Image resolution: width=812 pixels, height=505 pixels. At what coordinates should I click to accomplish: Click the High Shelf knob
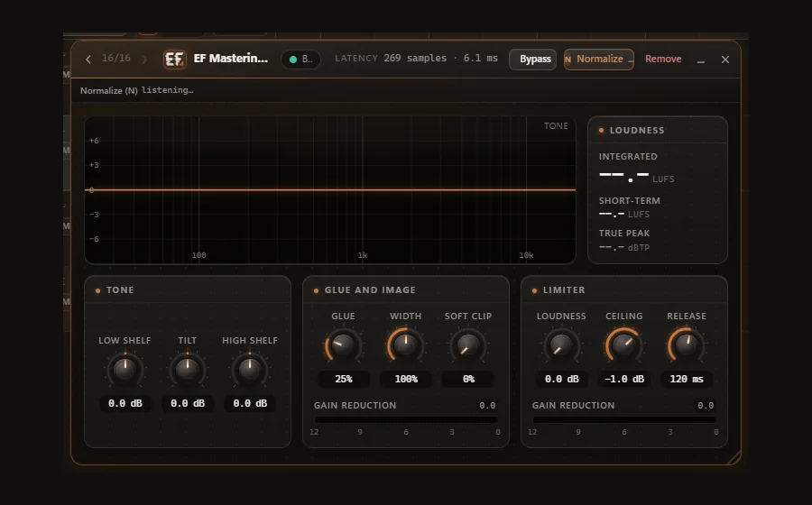click(250, 370)
